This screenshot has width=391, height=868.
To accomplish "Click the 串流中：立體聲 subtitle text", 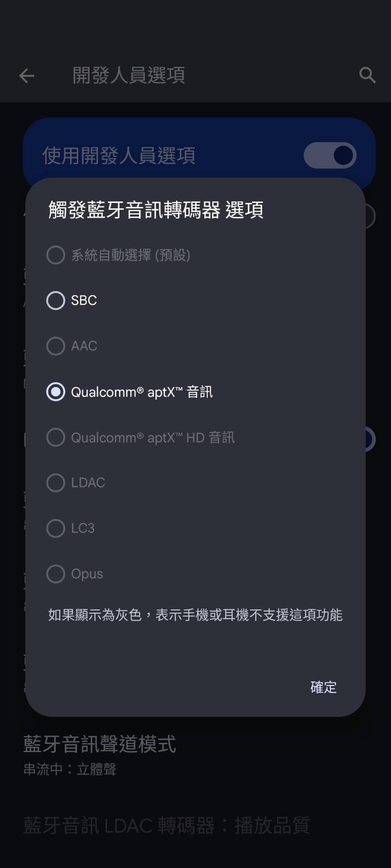I will click(70, 769).
